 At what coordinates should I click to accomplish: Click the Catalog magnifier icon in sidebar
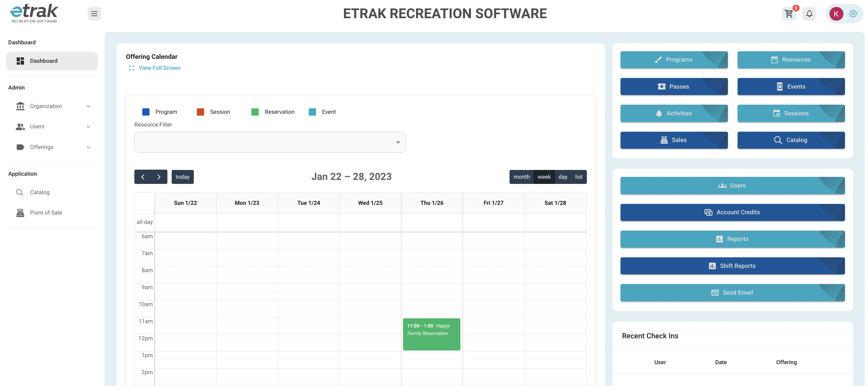point(19,192)
